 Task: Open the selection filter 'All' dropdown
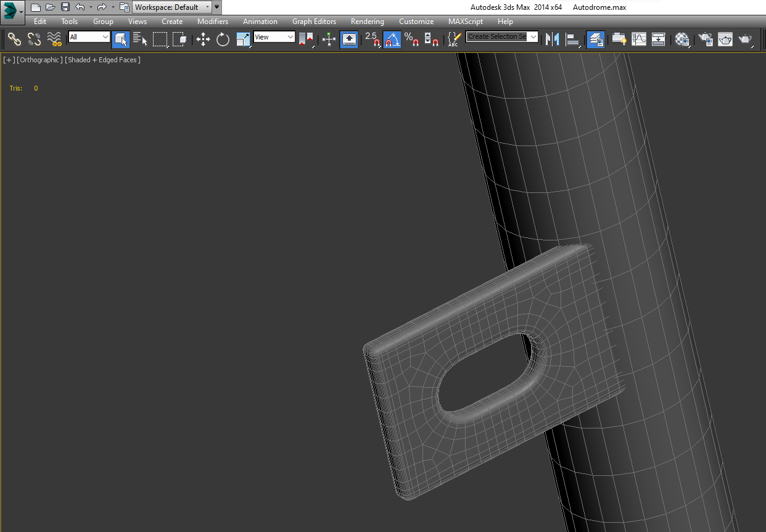(89, 37)
